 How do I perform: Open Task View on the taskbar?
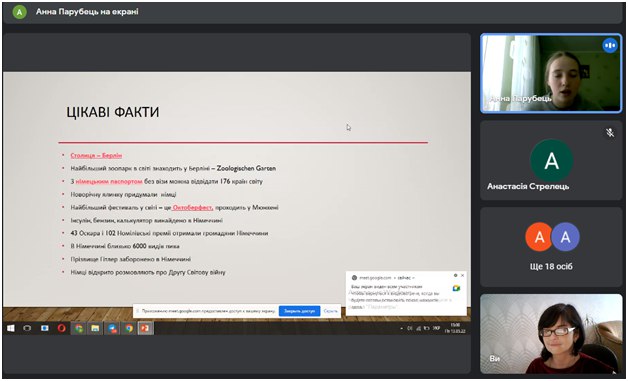(x=27, y=329)
